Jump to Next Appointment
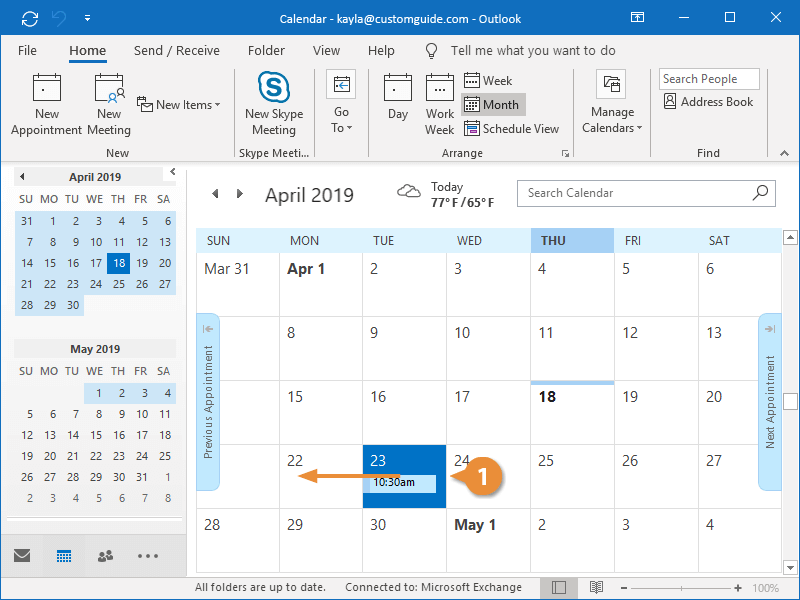Viewport: 800px width, 600px height. point(770,402)
